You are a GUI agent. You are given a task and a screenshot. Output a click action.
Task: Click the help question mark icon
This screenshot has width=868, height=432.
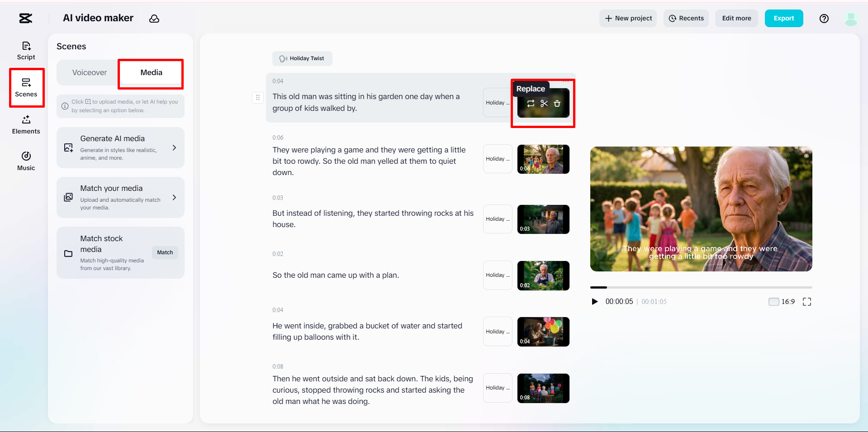[824, 19]
